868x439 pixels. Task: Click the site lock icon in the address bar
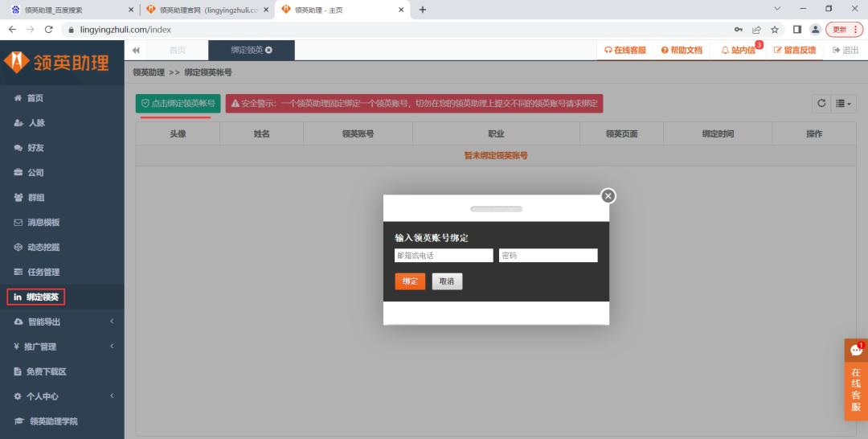click(x=70, y=30)
